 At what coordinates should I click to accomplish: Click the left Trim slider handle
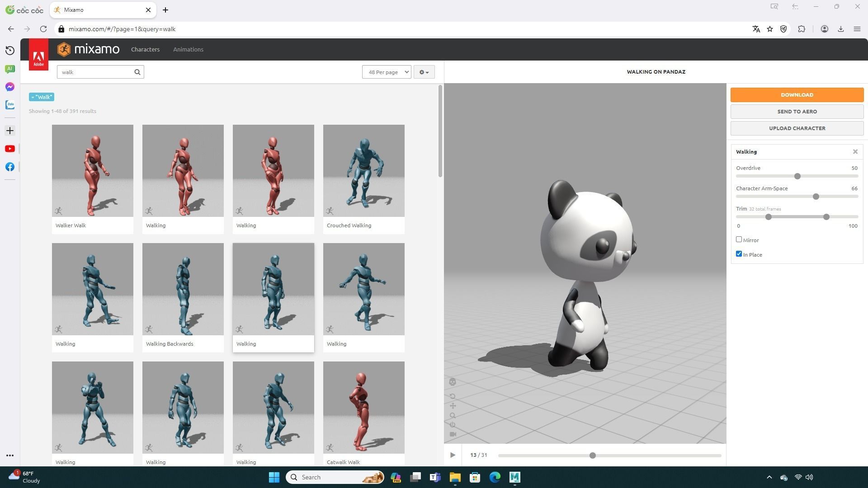pyautogui.click(x=769, y=217)
